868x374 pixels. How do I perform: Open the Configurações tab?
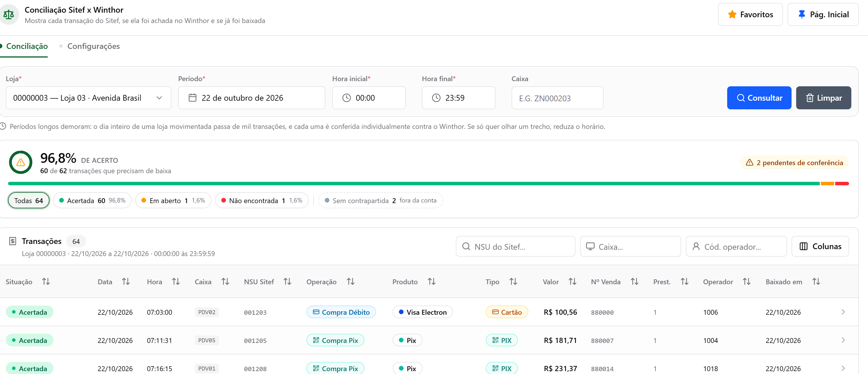90,46
